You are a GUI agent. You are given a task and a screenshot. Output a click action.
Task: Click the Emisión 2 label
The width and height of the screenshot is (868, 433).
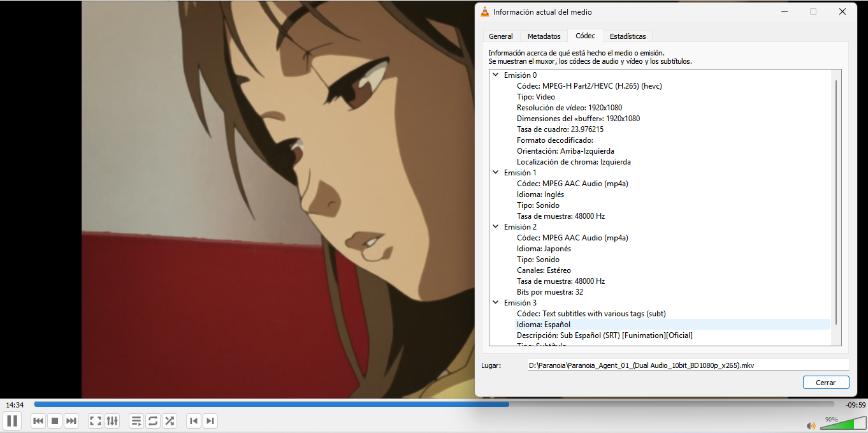click(520, 227)
